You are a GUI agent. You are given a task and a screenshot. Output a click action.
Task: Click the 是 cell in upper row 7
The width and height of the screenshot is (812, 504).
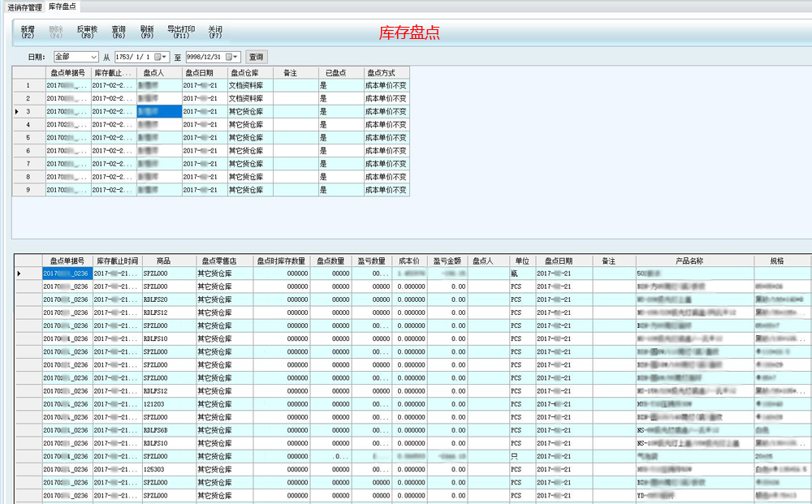pyautogui.click(x=341, y=163)
